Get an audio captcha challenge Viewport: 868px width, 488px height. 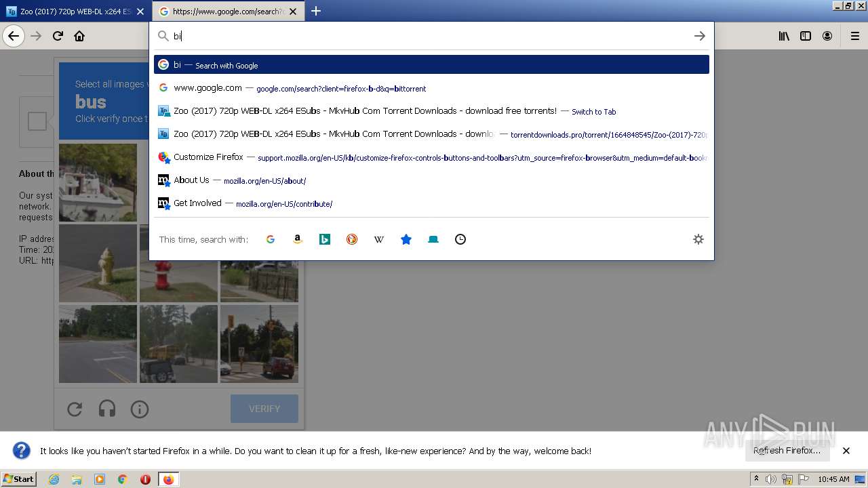point(107,409)
